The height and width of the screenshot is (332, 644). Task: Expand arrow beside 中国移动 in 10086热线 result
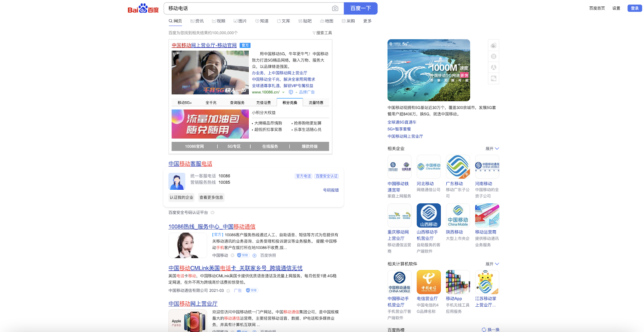point(232,255)
